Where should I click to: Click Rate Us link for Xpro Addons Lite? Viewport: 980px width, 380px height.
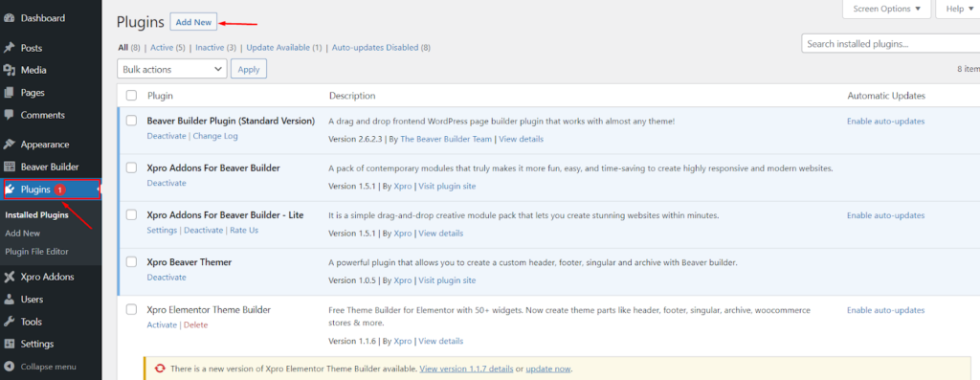click(x=244, y=231)
